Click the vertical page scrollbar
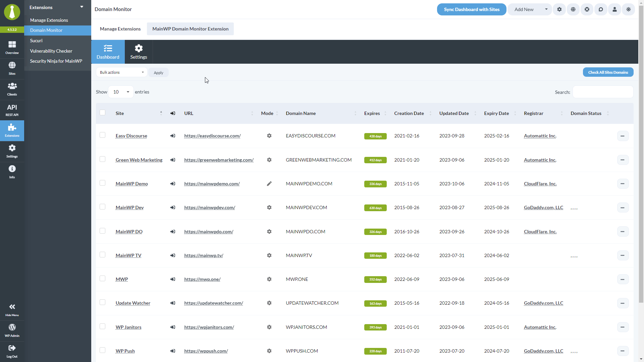The height and width of the screenshot is (362, 644). [641, 154]
